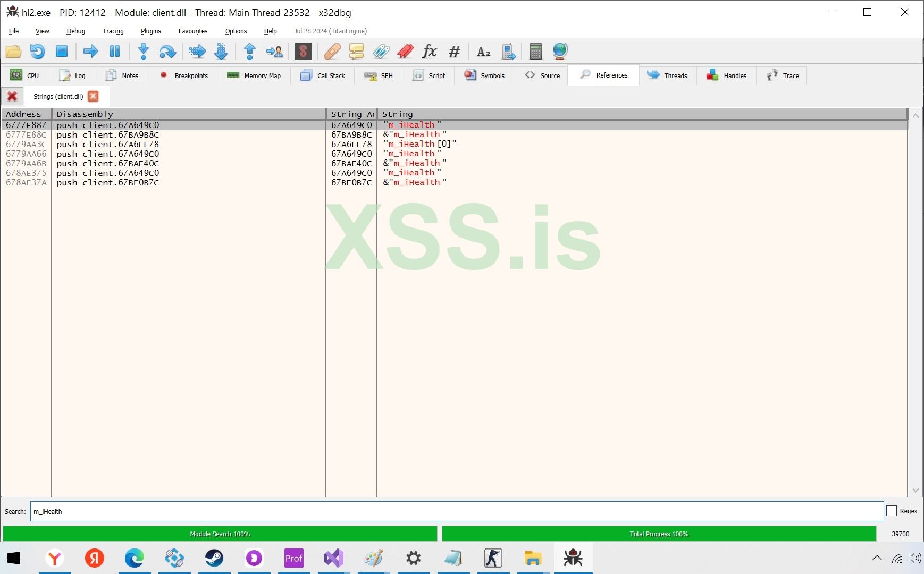
Task: Click the Trace Over toolbar icon
Action: (x=221, y=52)
